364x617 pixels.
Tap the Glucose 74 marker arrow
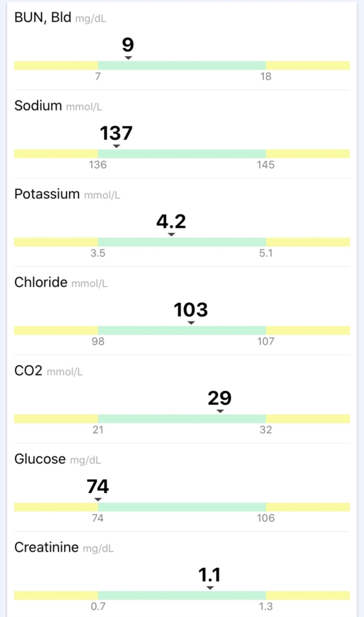coord(98,499)
